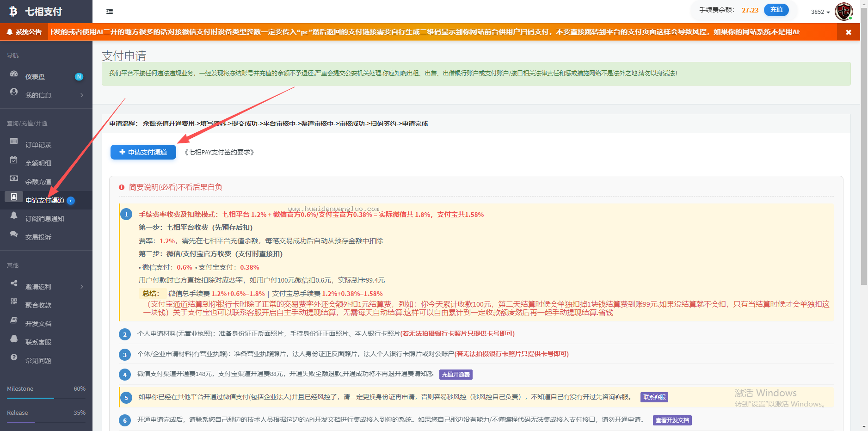Click the 支付申请 page heading
868x431 pixels.
124,56
